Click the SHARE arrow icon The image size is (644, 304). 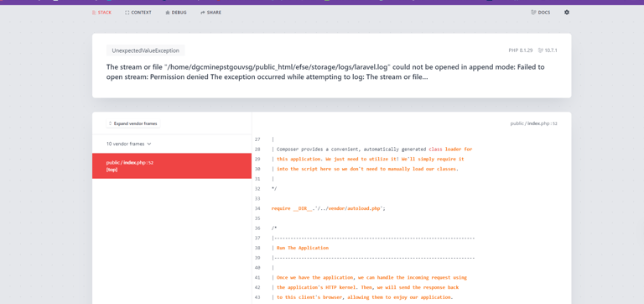202,13
